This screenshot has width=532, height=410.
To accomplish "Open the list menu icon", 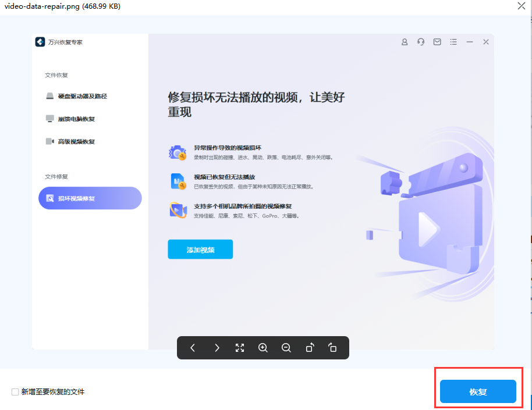I will coord(453,41).
